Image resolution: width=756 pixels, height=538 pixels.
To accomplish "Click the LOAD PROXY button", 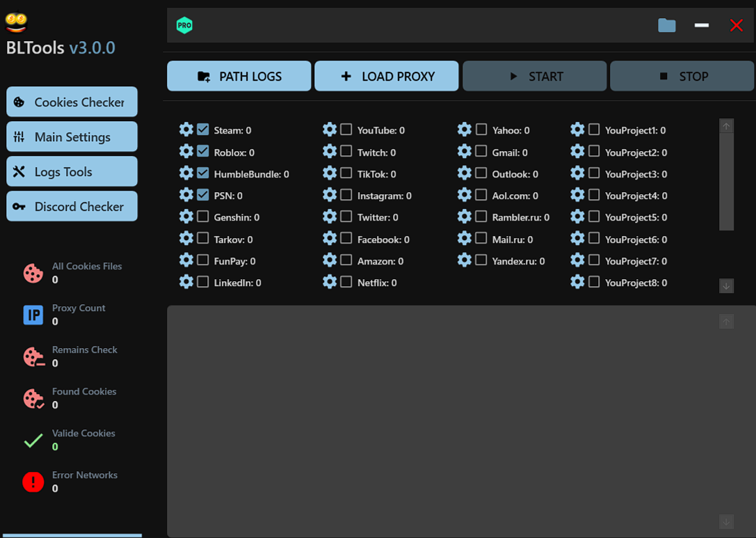I will [387, 77].
